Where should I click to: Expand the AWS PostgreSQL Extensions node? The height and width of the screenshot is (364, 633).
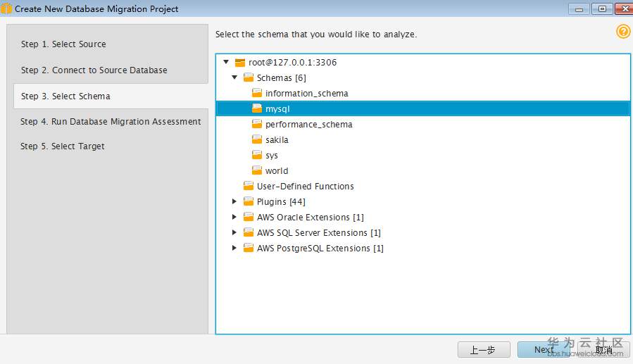pos(234,248)
